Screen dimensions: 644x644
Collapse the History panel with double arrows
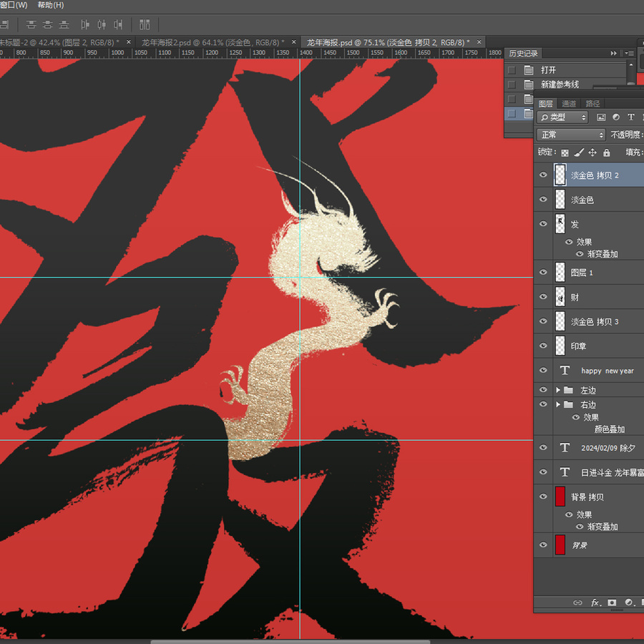[x=614, y=54]
